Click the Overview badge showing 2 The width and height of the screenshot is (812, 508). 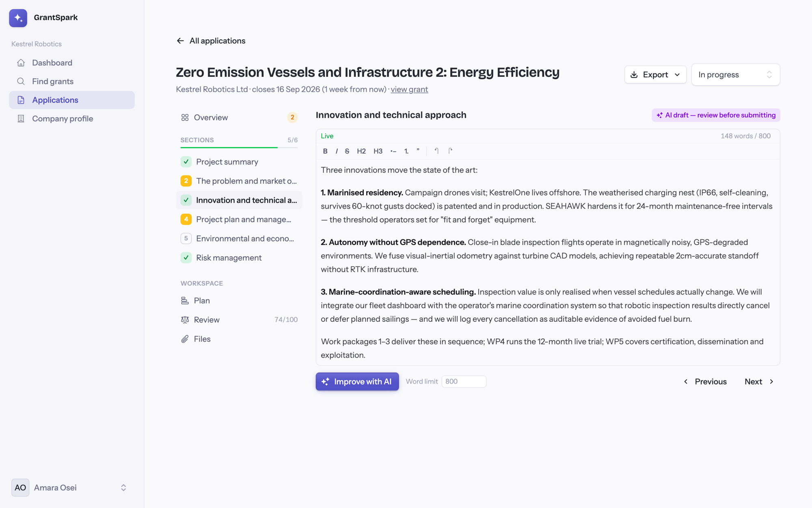click(292, 117)
